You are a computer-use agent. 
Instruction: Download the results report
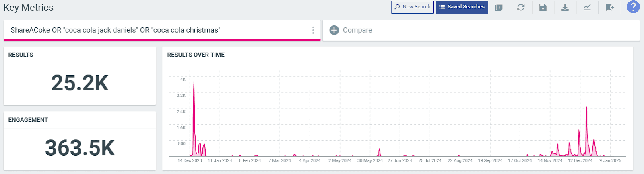pos(565,7)
